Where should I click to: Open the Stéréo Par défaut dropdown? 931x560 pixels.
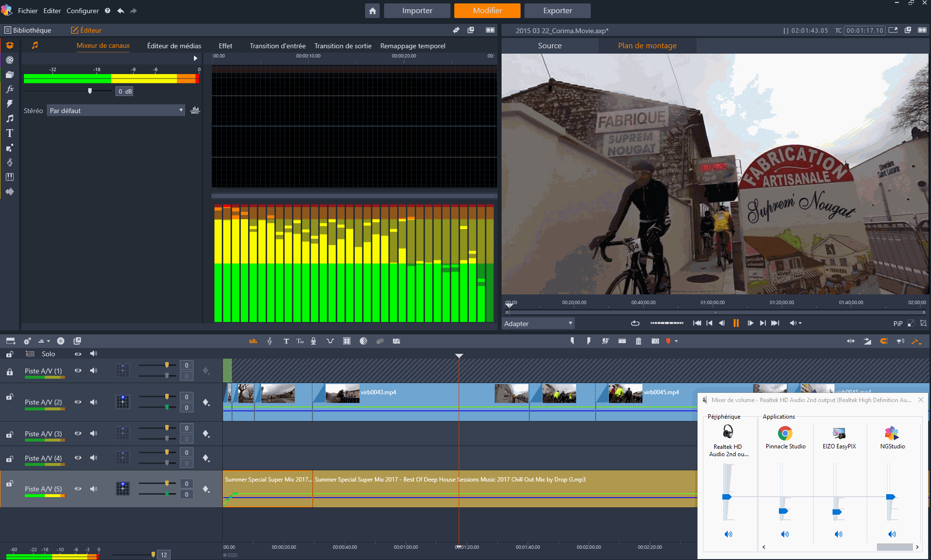[x=116, y=111]
